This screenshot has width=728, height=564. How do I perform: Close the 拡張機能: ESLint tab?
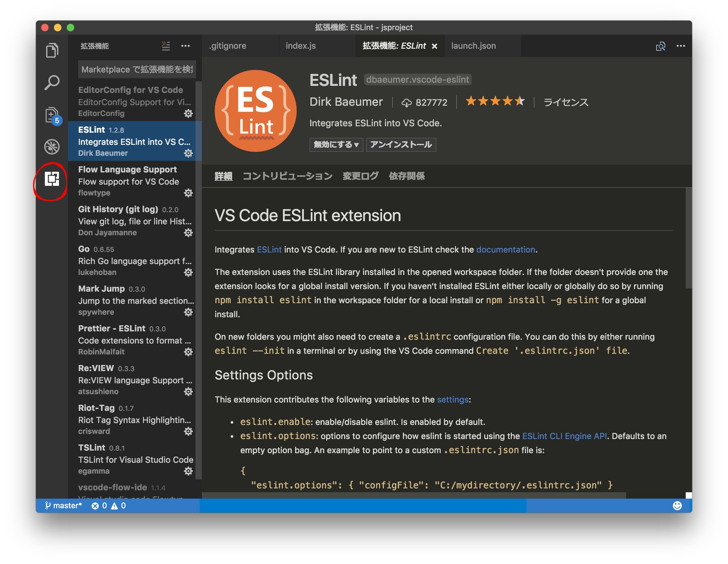tap(434, 46)
